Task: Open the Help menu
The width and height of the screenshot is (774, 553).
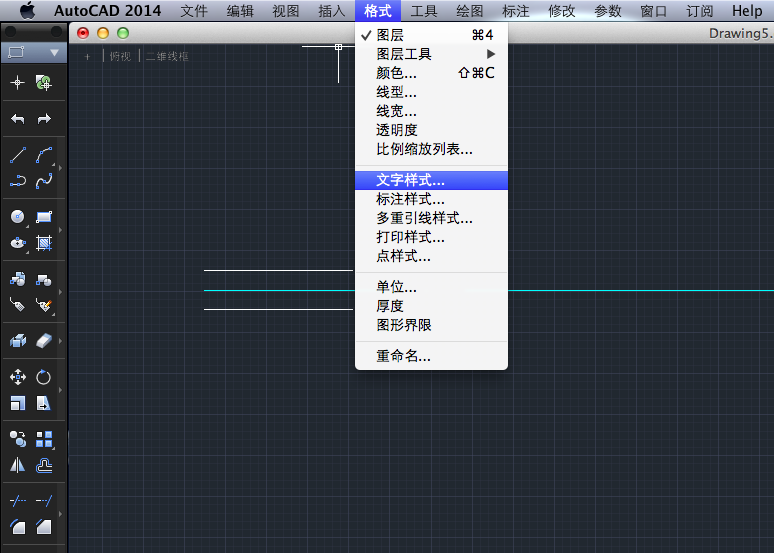Action: click(x=747, y=10)
